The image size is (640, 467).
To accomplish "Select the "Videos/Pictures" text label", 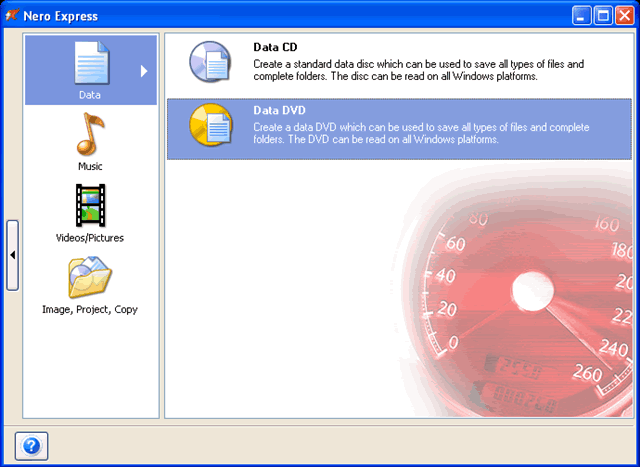I will click(x=90, y=238).
